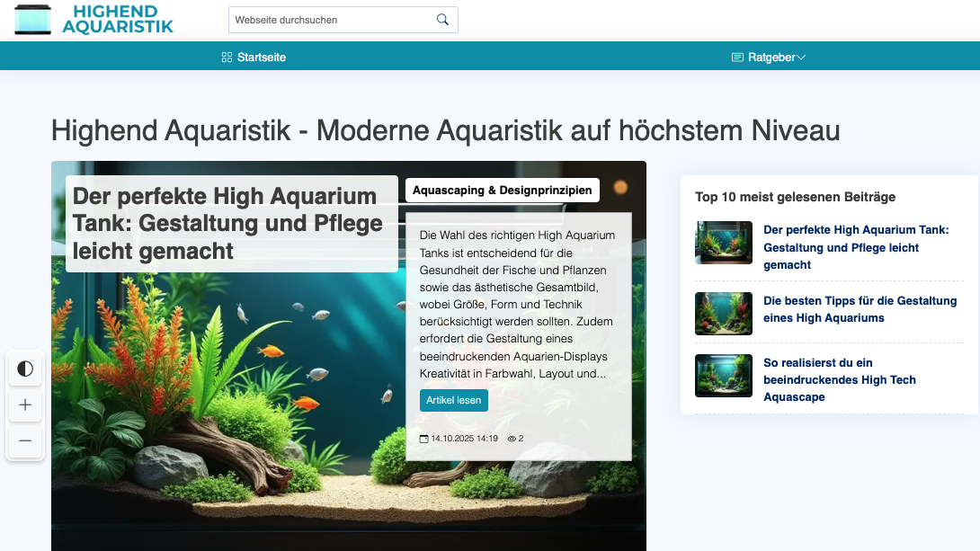Click the aquascape thumbnail for the Gestaltung tips post
This screenshot has height=551, width=980.
pos(723,313)
